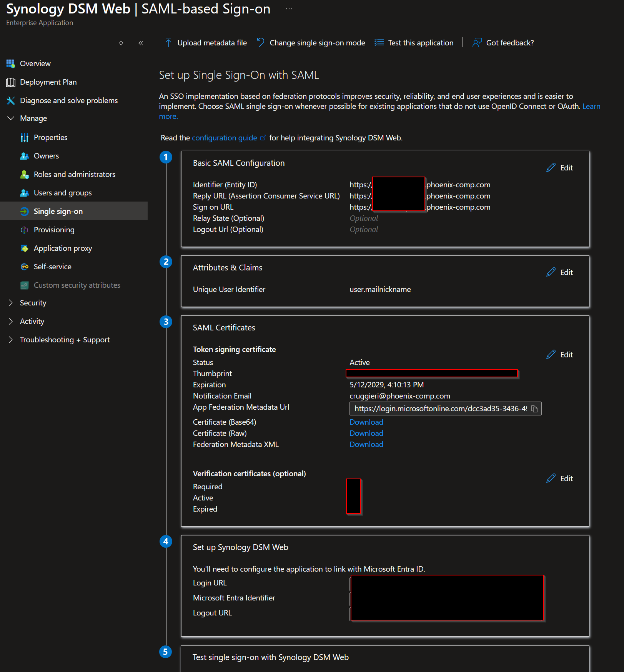Expand the Activity section
The width and height of the screenshot is (624, 672).
[11, 321]
